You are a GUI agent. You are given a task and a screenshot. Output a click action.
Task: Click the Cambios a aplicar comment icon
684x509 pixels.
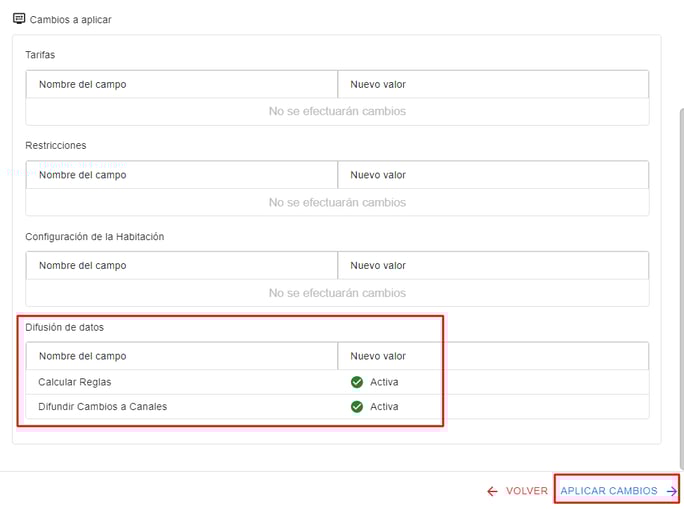click(19, 18)
